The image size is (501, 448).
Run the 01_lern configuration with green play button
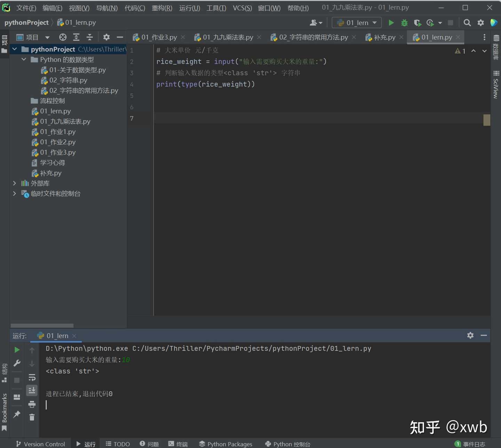tap(391, 23)
